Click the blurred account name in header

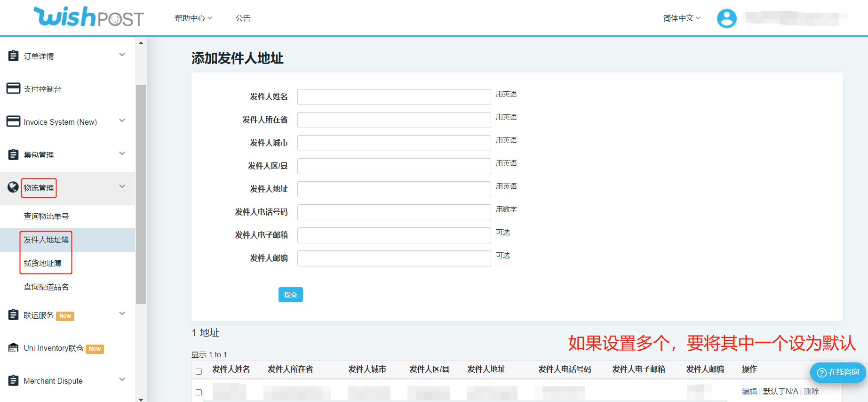794,18
